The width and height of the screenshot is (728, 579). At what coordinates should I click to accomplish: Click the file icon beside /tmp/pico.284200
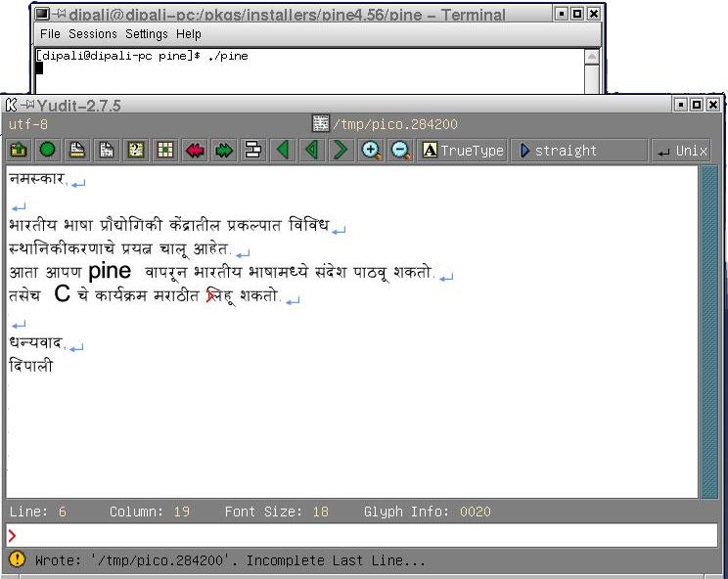pyautogui.click(x=320, y=123)
